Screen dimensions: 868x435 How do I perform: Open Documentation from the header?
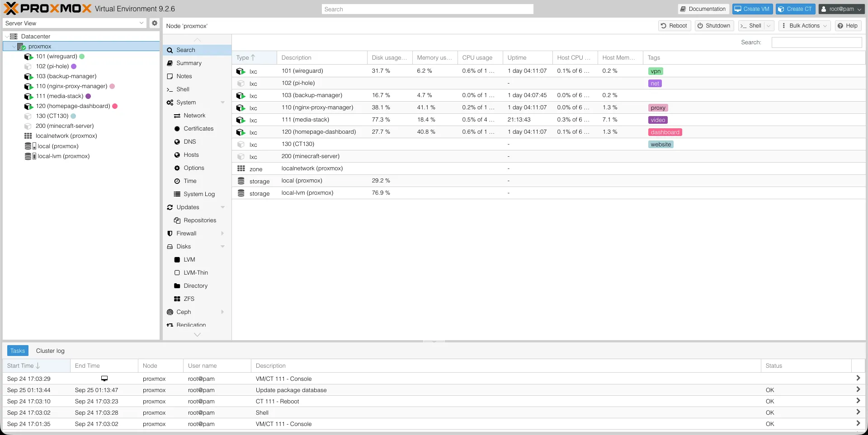point(703,9)
